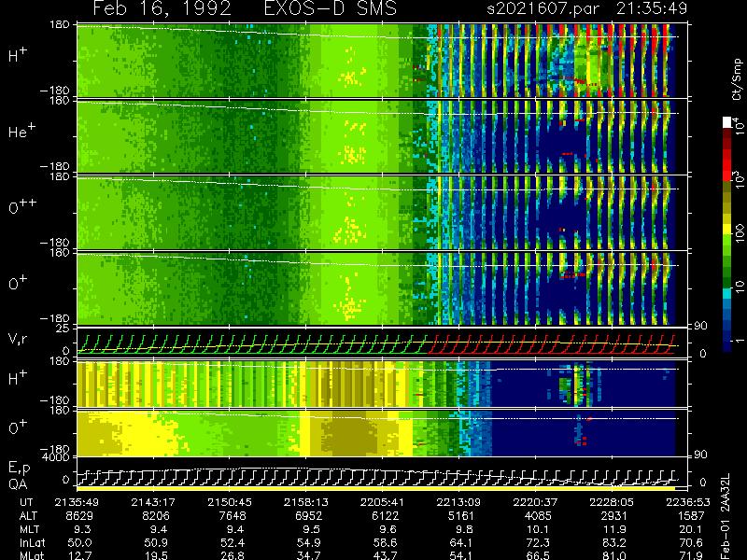The width and height of the screenshot is (747, 560).
Task: Click the red segment of color scale
Action: [x=727, y=165]
